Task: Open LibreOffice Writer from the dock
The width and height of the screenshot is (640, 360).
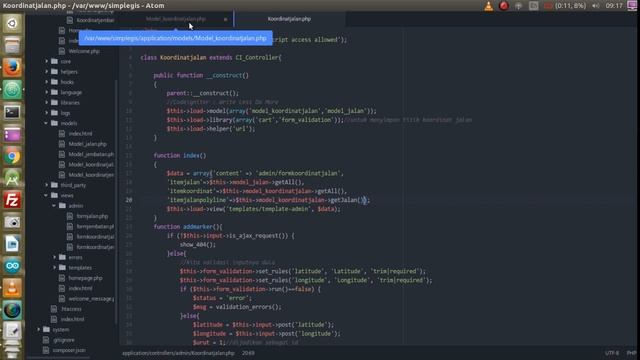Action: click(x=12, y=244)
